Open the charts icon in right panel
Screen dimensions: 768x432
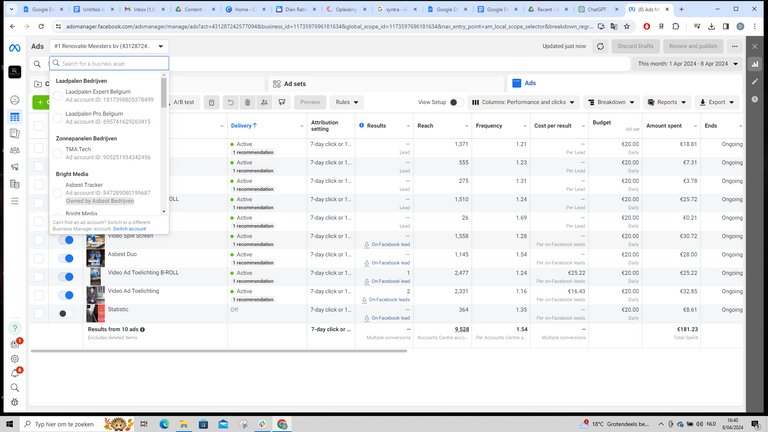(755, 65)
